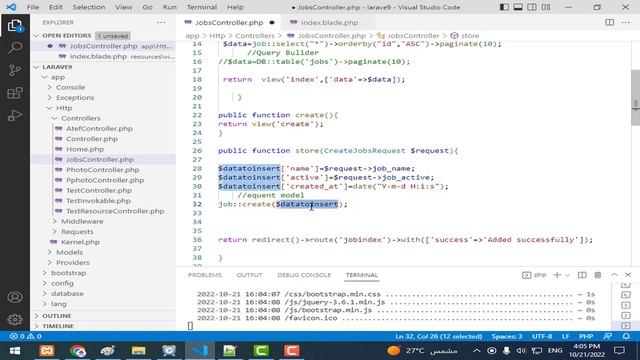Open Kernel.php in explorer
This screenshot has width=640, height=360.
point(80,242)
